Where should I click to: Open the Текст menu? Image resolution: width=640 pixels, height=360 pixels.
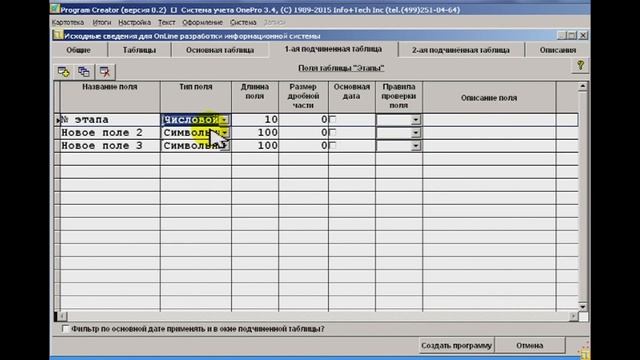point(167,22)
